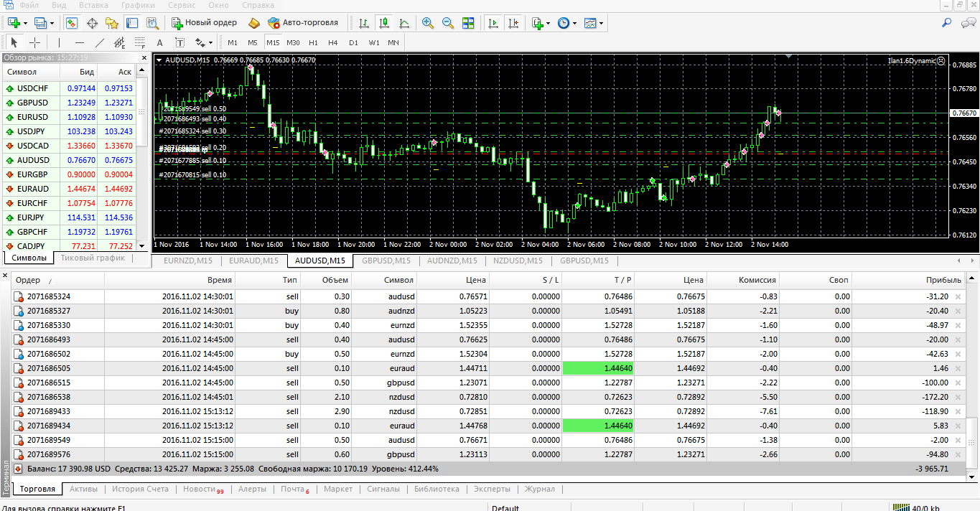
Task: Click the Новый ордер button
Action: point(205,23)
